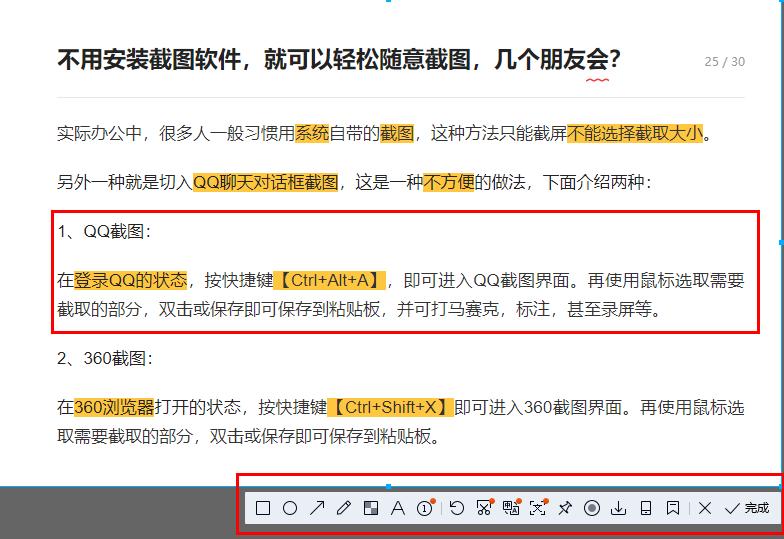The width and height of the screenshot is (784, 539).
Task: Run text recognition on screenshot
Action: click(x=538, y=508)
